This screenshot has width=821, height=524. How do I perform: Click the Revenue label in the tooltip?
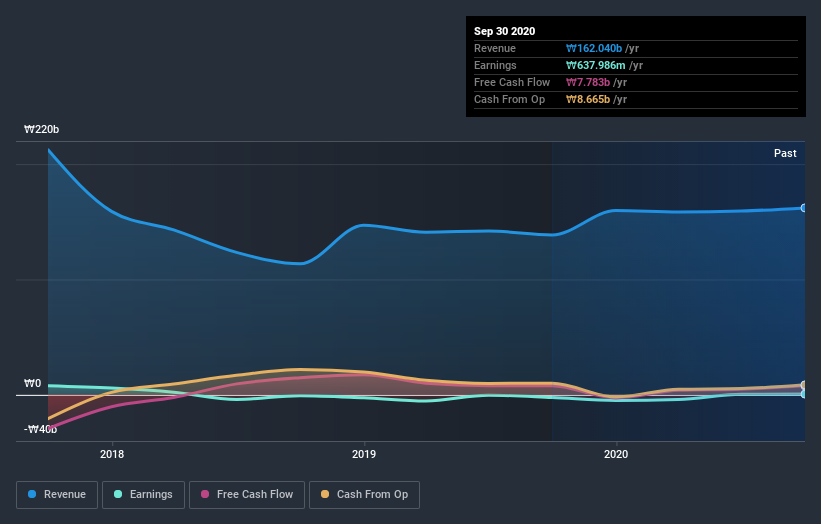click(495, 48)
